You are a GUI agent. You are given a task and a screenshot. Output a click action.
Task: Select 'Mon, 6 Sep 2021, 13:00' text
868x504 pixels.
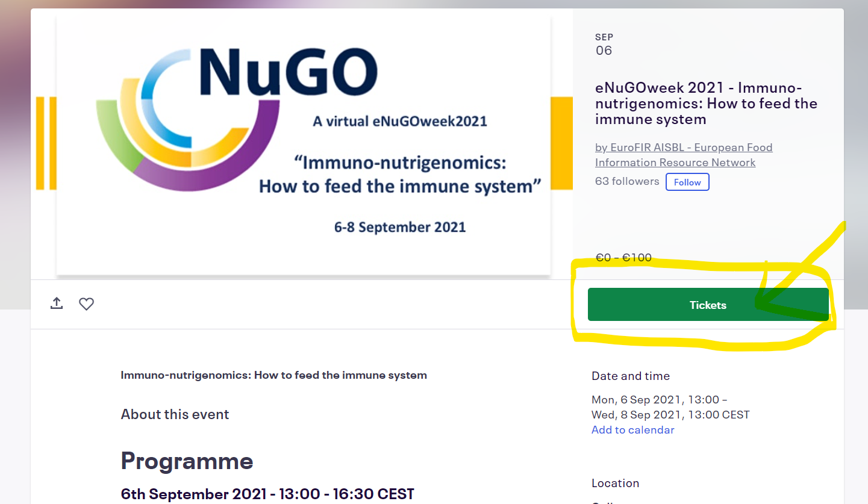coord(655,400)
